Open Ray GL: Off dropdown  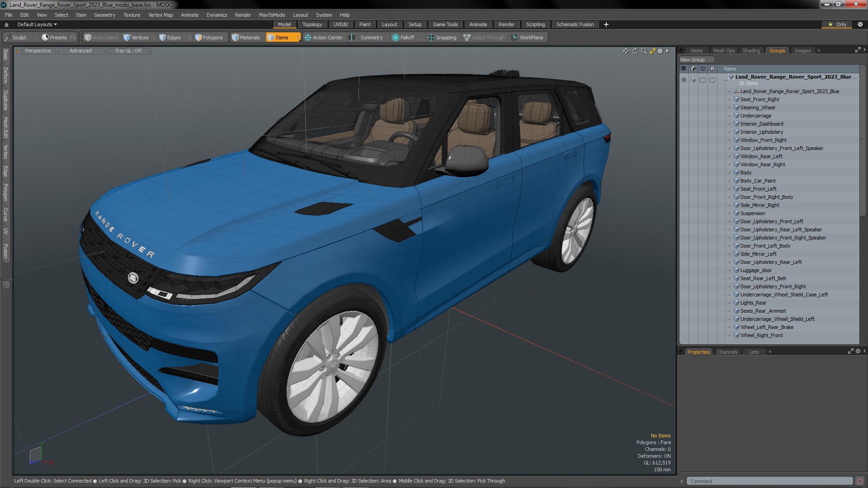click(128, 51)
